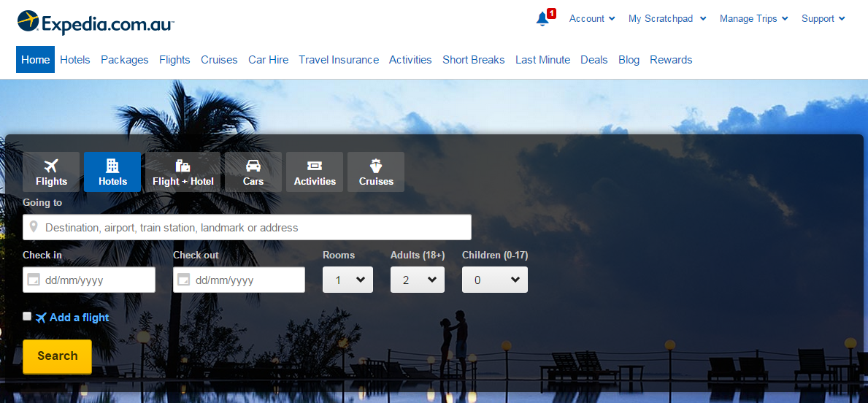Click the Add a flight link text
The image size is (868, 403).
tap(79, 318)
